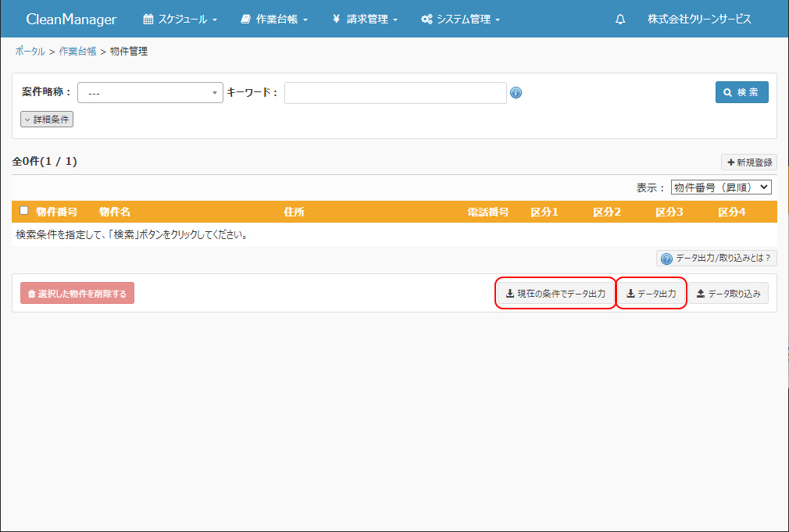
Task: Click the notification bell icon
Action: coord(620,20)
